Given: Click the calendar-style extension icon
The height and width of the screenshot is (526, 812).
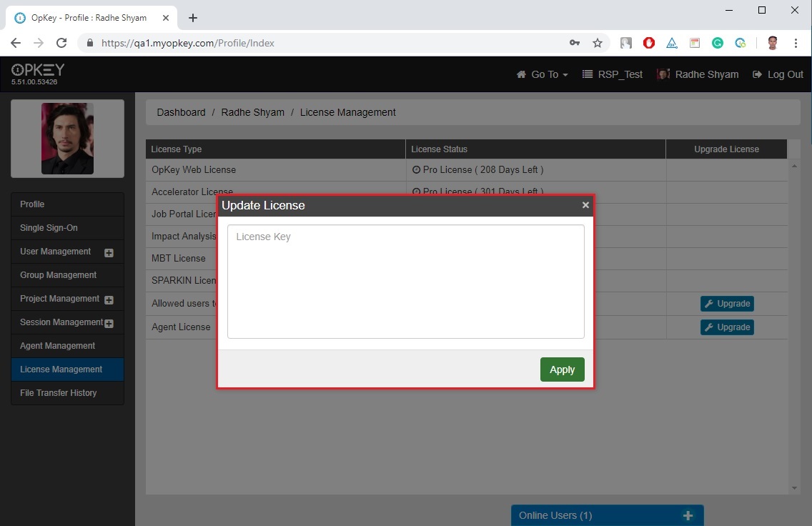Looking at the screenshot, I should click(695, 43).
